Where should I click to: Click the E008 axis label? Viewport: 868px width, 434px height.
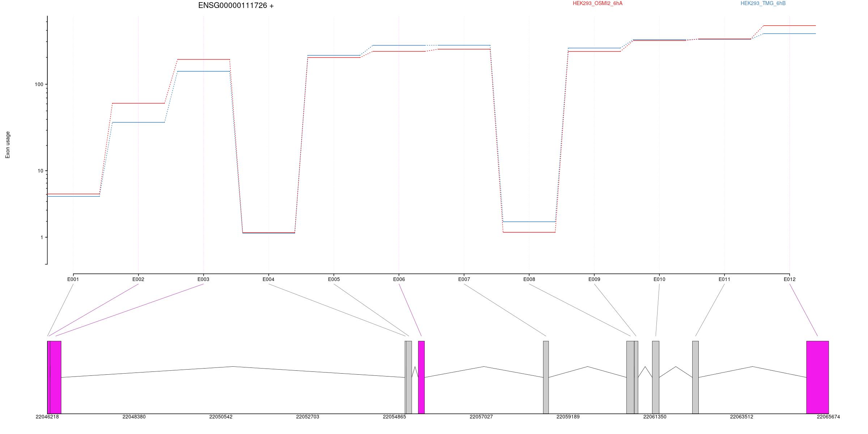529,279
